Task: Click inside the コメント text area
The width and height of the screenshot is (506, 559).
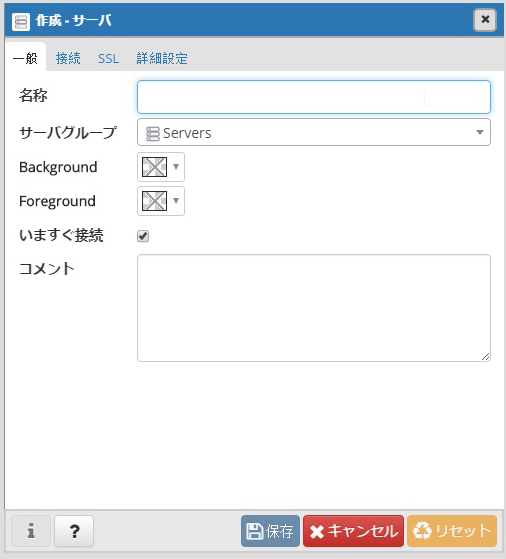Action: pyautogui.click(x=314, y=308)
